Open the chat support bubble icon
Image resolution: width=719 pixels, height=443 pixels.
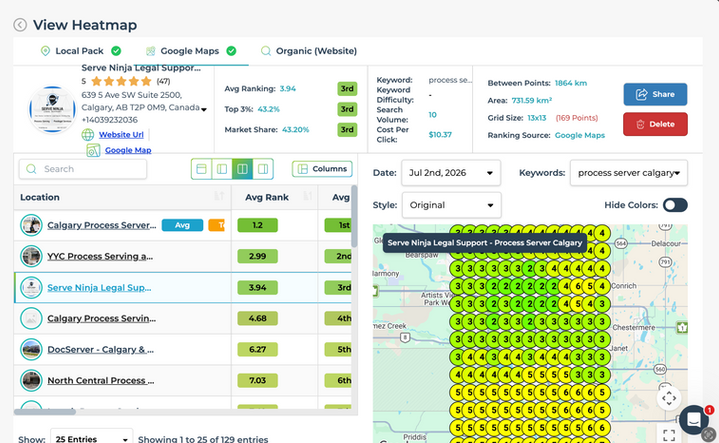(x=694, y=419)
